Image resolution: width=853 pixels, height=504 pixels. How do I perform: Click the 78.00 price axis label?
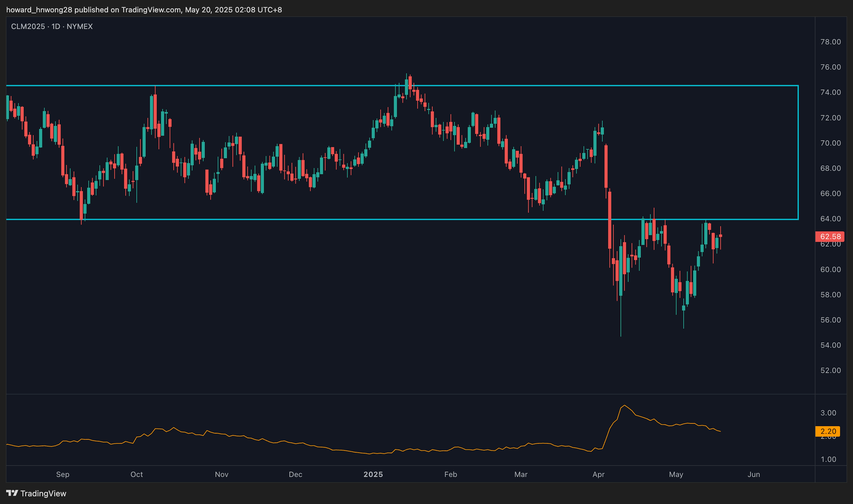830,42
